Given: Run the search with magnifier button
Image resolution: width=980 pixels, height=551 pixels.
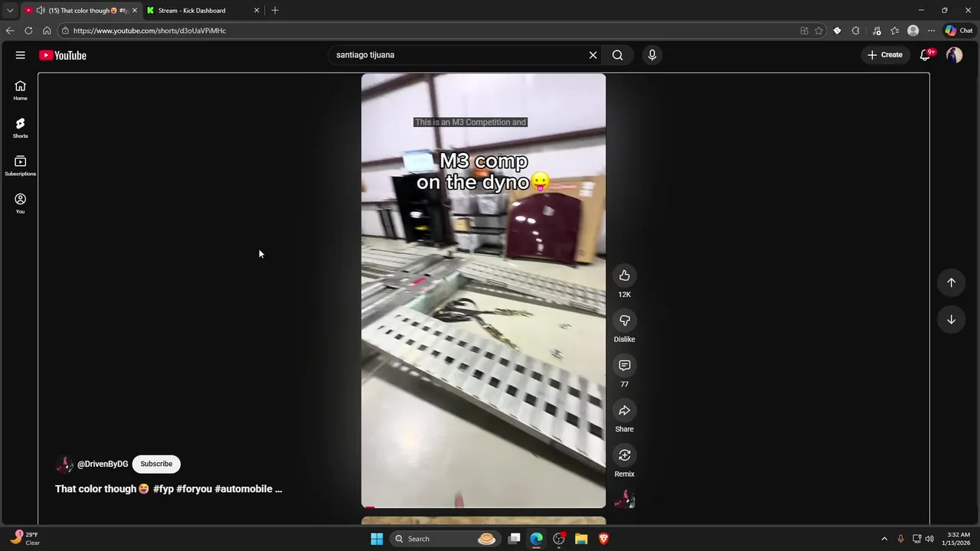Looking at the screenshot, I should point(617,55).
